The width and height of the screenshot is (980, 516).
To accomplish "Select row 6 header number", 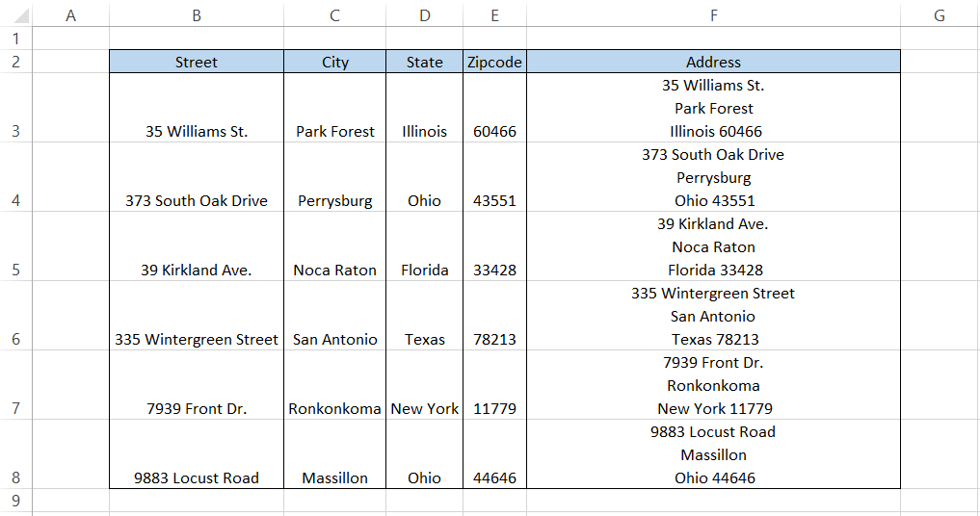I will click(14, 339).
